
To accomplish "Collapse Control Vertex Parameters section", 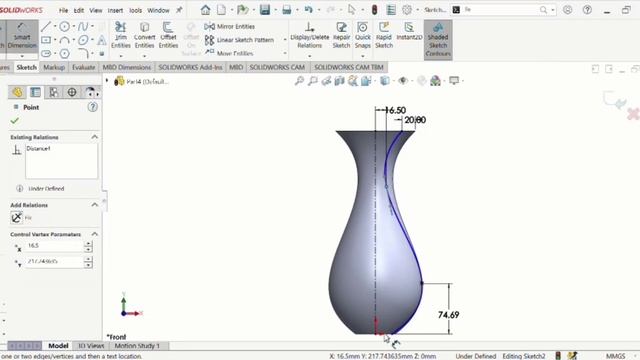I will tap(94, 234).
